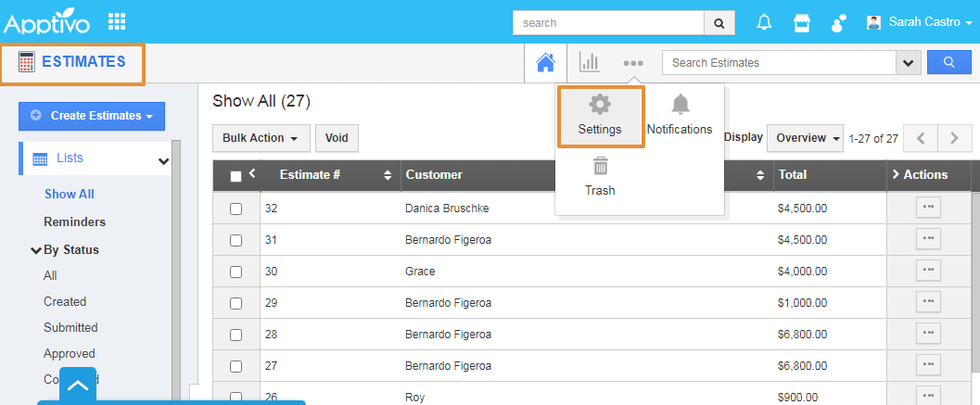This screenshot has height=405, width=980.
Task: Click the Search Estimates input field
Action: [779, 63]
